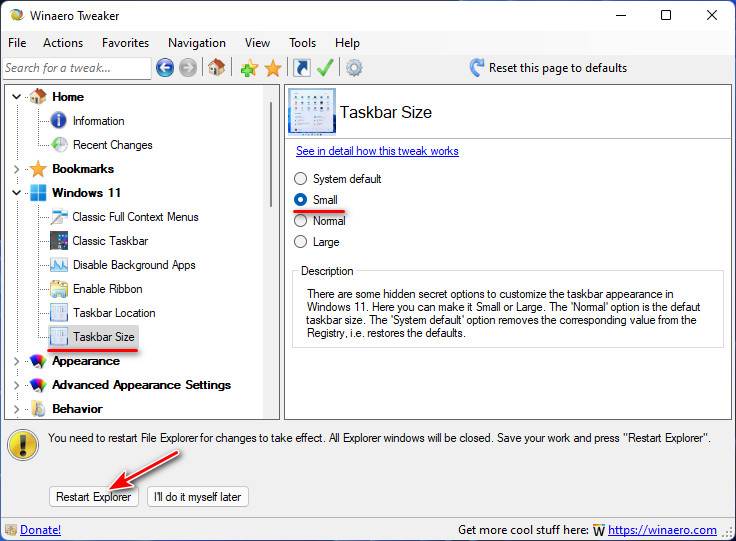Open settings with the gear toolbar icon

(x=354, y=68)
